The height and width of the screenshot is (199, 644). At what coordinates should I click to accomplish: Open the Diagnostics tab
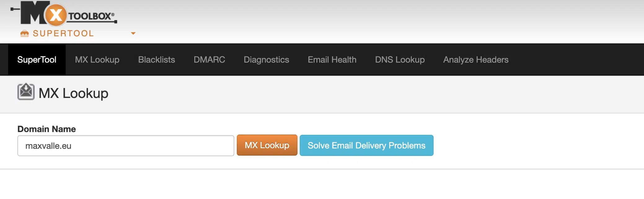tap(267, 60)
